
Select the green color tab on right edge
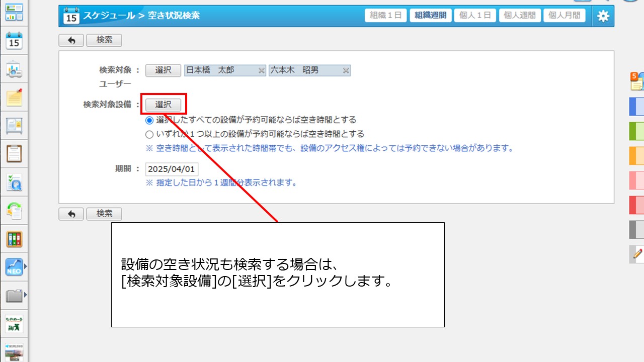point(637,131)
